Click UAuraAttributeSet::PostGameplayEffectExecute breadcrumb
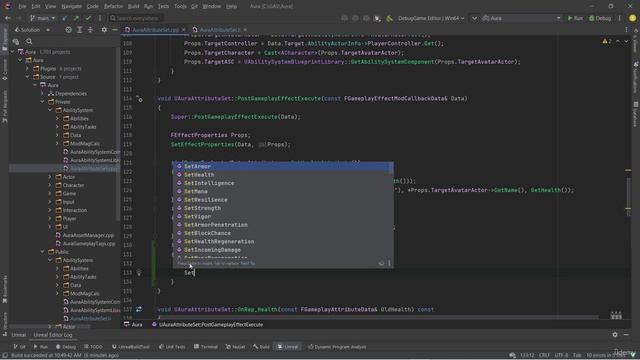The width and height of the screenshot is (640, 360). [207, 325]
